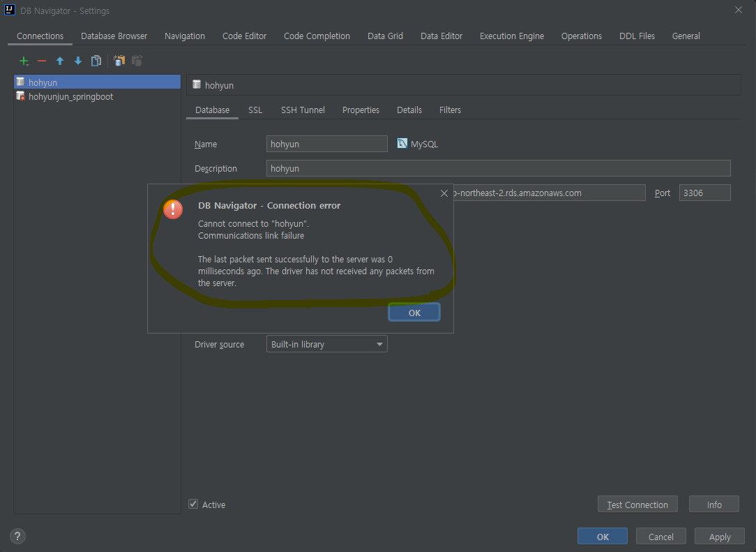Move the connection down with the down arrow
The image size is (756, 552).
click(x=78, y=61)
